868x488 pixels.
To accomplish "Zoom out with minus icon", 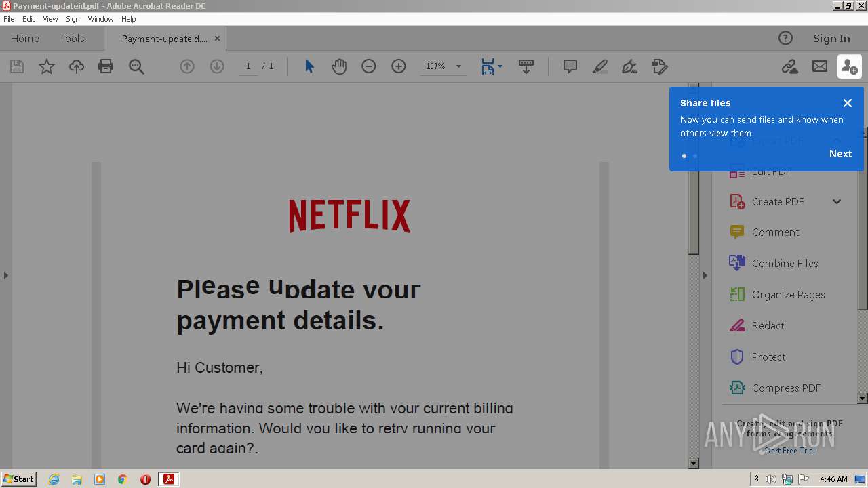I will pyautogui.click(x=368, y=66).
